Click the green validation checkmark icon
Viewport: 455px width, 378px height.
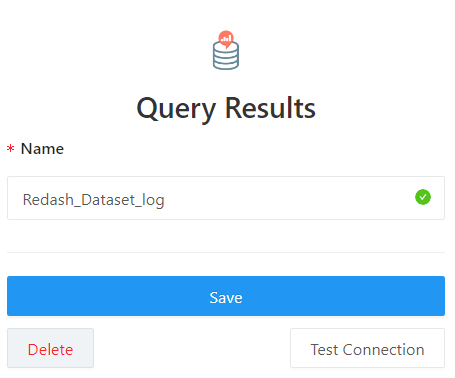point(423,197)
